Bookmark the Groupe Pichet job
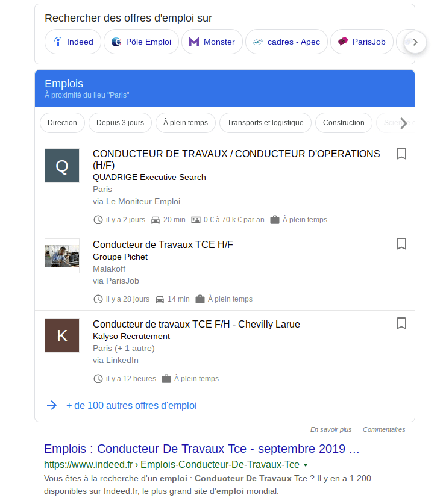The width and height of the screenshot is (443, 504). tap(401, 244)
